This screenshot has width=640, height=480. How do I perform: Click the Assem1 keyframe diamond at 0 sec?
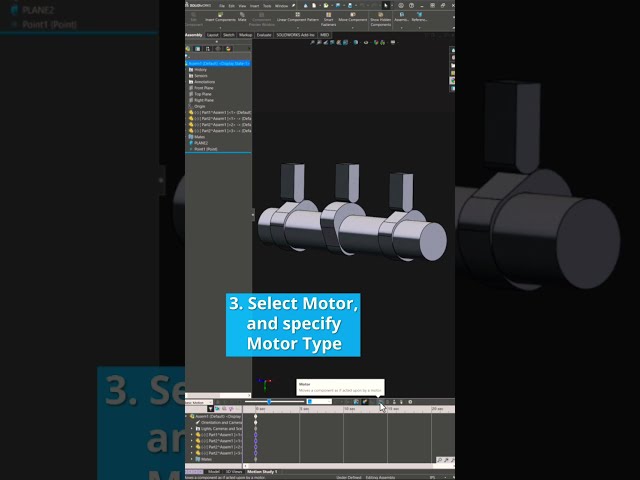tap(256, 416)
